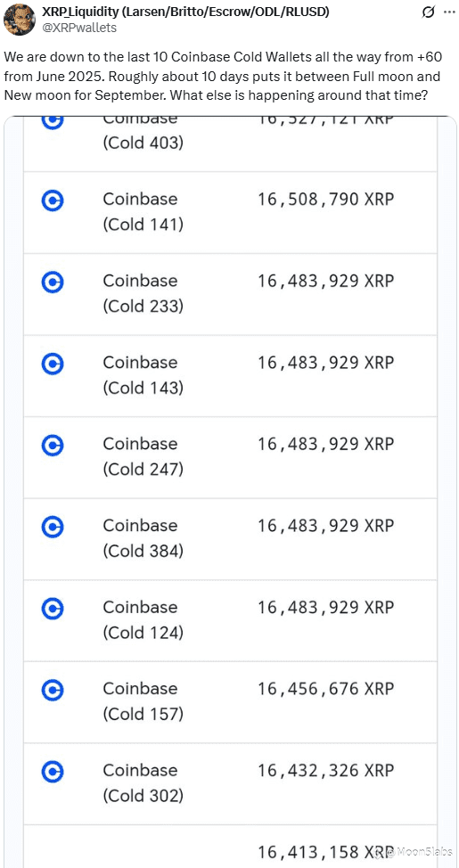Open the three-dot more options menu

(449, 12)
